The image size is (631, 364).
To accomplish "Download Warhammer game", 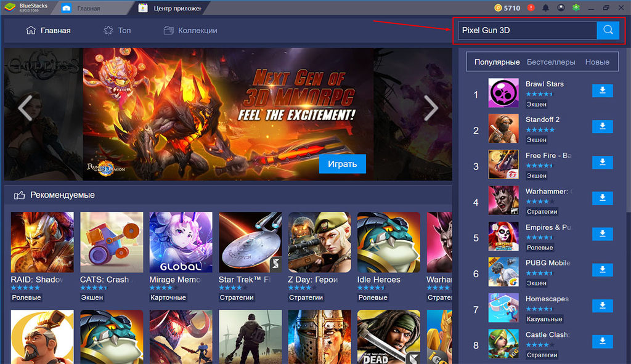I will click(x=603, y=198).
